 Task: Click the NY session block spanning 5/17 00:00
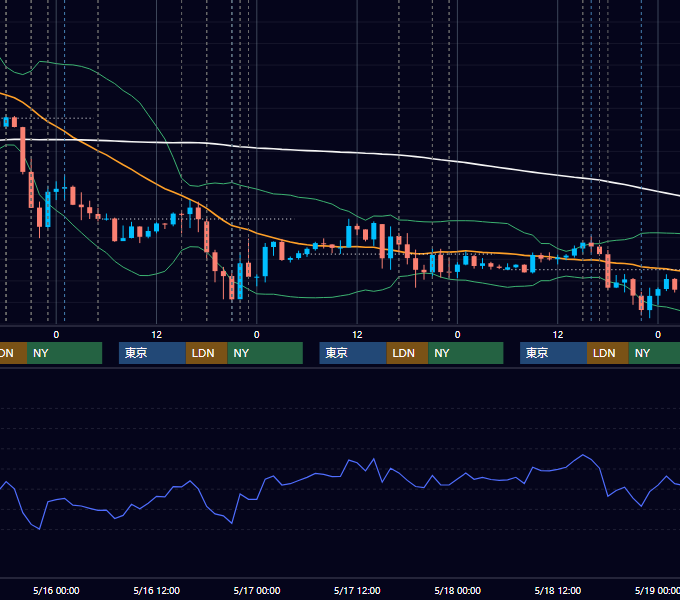pyautogui.click(x=265, y=353)
